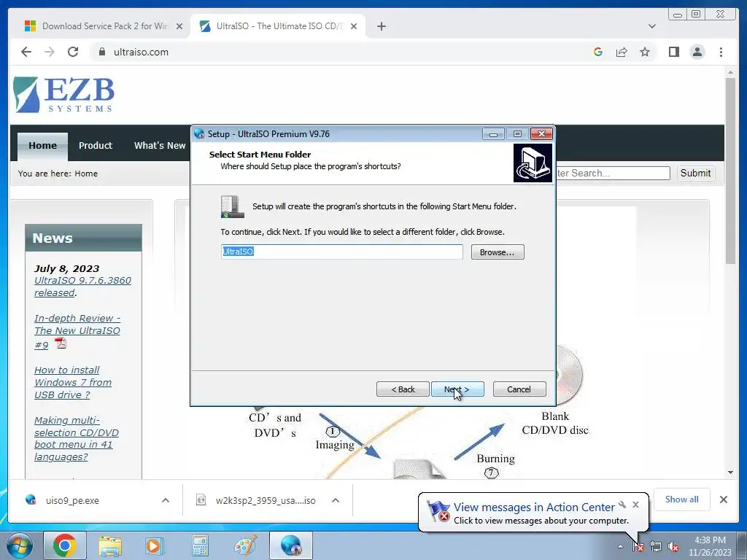Screen dimensions: 747x560
Task: Reload the ultraiso.com page
Action: point(73,52)
